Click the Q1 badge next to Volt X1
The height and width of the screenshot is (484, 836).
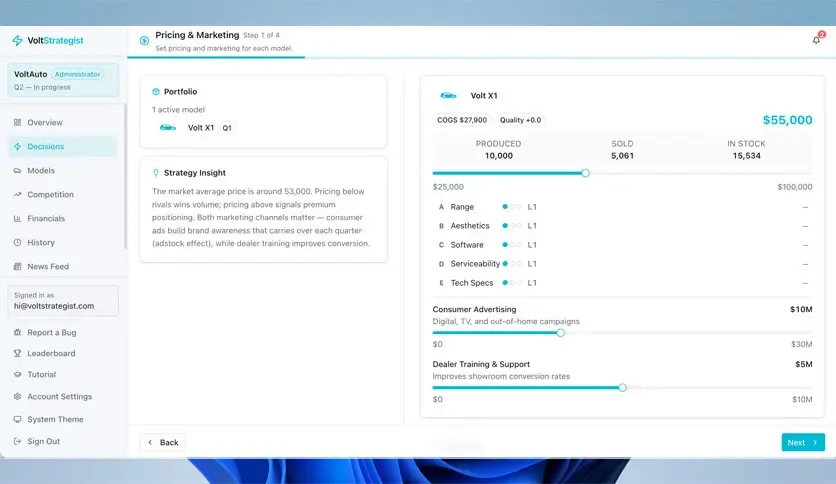[x=227, y=128]
